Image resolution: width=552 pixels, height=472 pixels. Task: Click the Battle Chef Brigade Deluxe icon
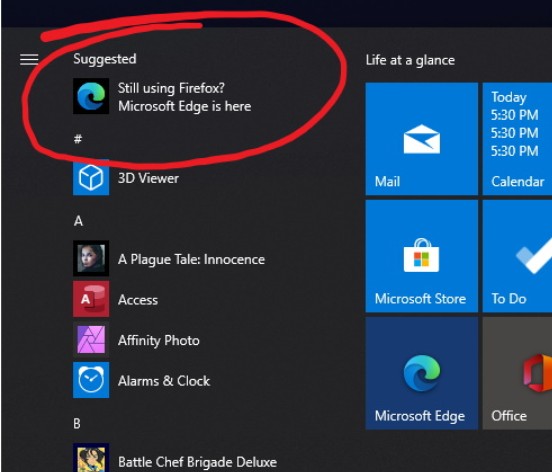tap(91, 458)
